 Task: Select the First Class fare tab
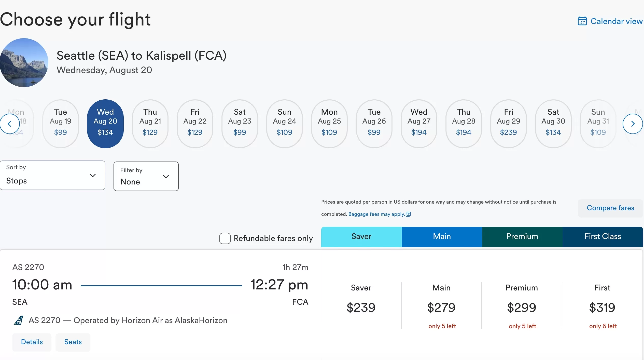coord(603,237)
